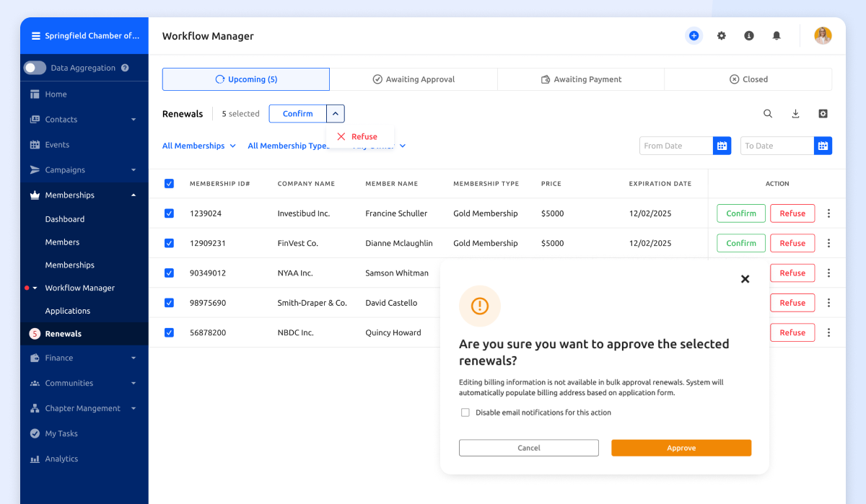Click the blue plus add icon

pyautogui.click(x=694, y=35)
